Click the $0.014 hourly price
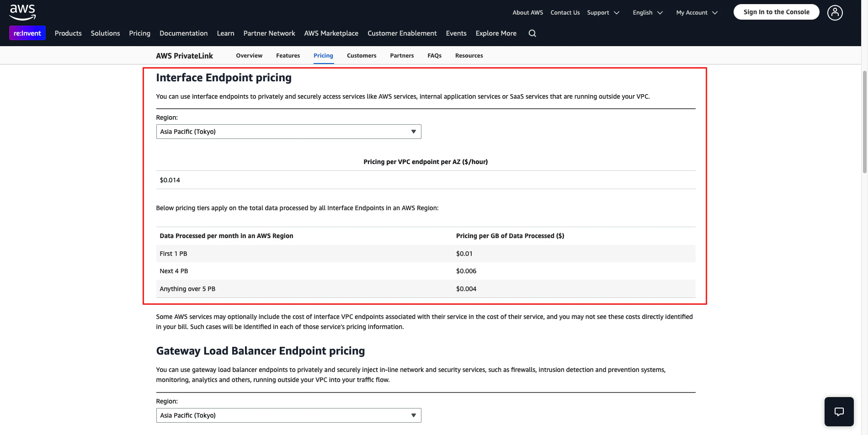 pyautogui.click(x=170, y=180)
